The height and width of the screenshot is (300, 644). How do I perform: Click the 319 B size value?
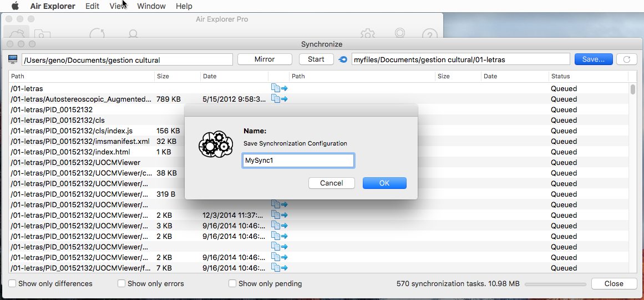tap(166, 194)
